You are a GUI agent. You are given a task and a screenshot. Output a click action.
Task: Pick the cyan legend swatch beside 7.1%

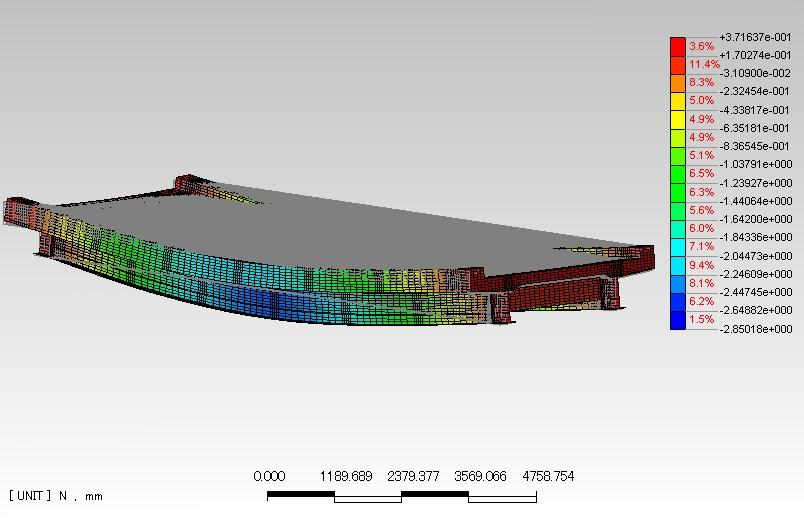678,247
